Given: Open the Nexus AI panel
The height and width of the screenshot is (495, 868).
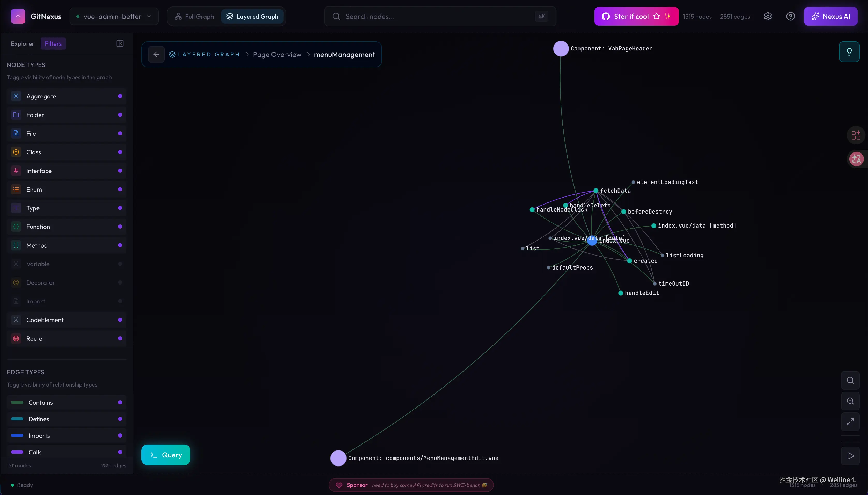Looking at the screenshot, I should (x=831, y=16).
